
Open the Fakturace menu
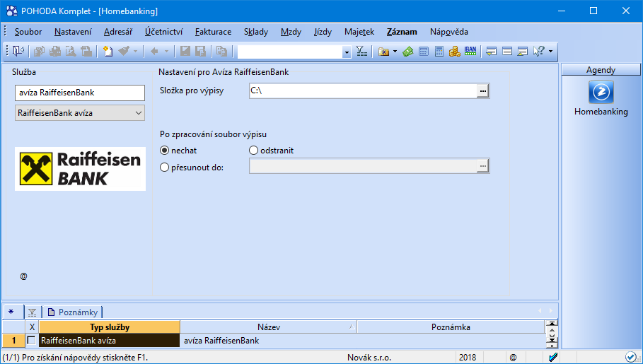(213, 32)
